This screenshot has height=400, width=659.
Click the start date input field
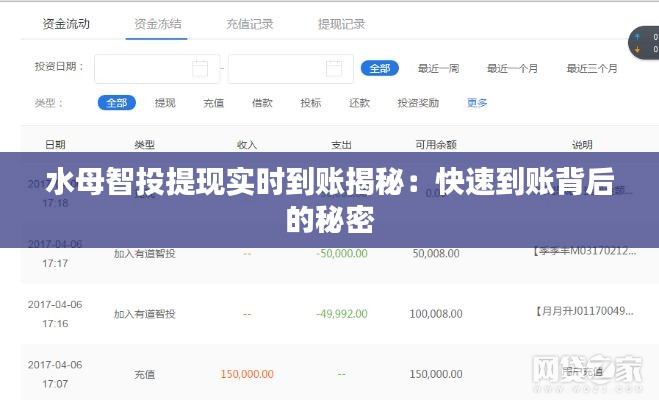[157, 68]
